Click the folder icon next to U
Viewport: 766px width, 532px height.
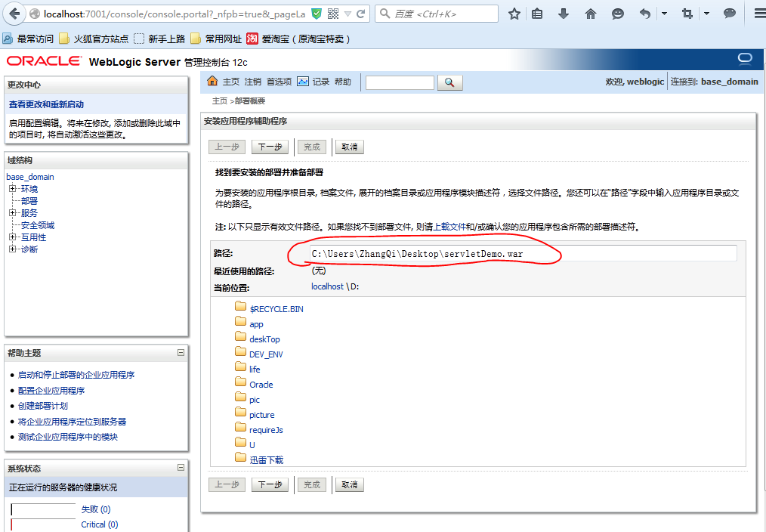click(x=240, y=443)
